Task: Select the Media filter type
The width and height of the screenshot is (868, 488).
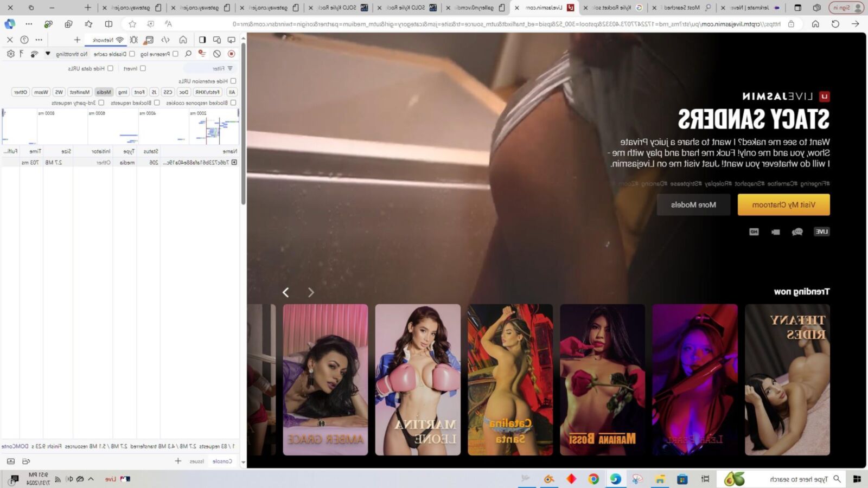Action: tap(104, 92)
